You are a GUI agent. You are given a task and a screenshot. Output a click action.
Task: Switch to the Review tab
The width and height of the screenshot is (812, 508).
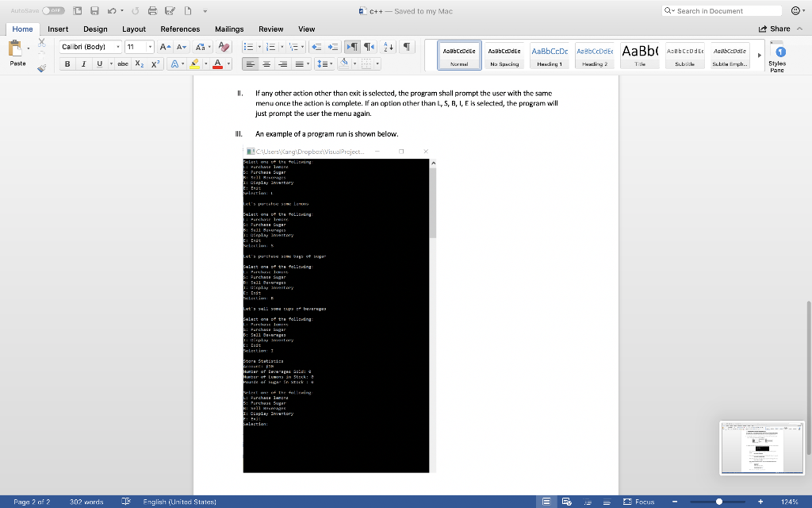point(271,29)
